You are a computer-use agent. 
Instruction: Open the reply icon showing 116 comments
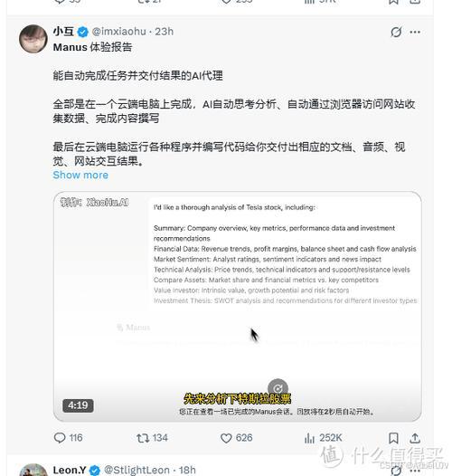(x=60, y=438)
